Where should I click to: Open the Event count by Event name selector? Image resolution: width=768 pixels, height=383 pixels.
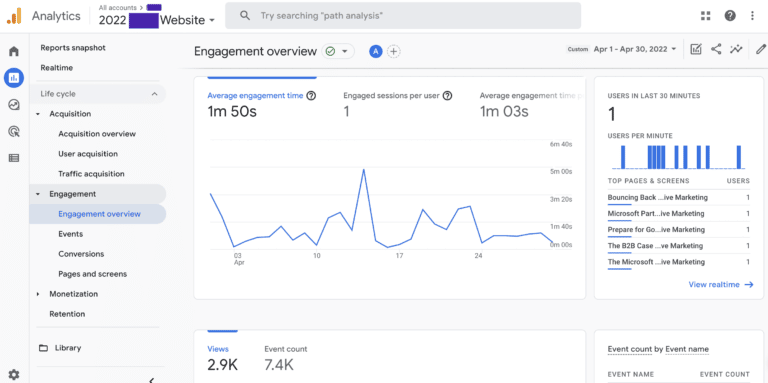pyautogui.click(x=658, y=349)
